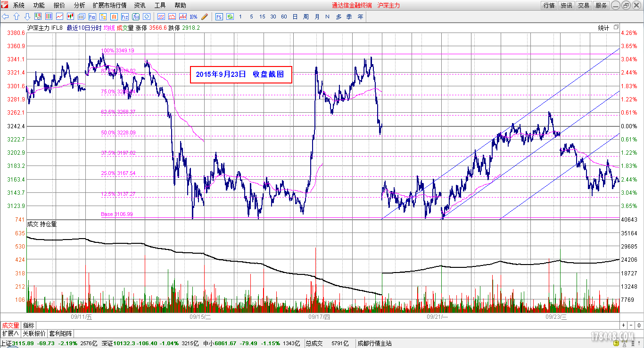Click the green refresh cycle icon
The image size is (644, 348).
(x=230, y=17)
